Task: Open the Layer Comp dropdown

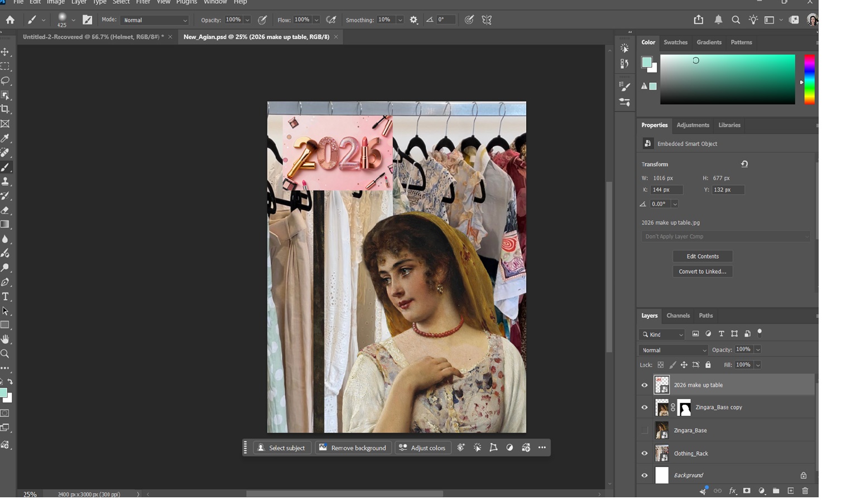Action: pos(725,236)
